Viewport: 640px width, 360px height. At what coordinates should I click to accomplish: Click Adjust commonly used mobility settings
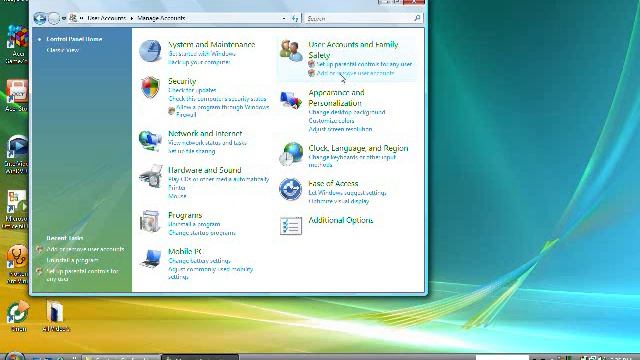click(x=211, y=273)
